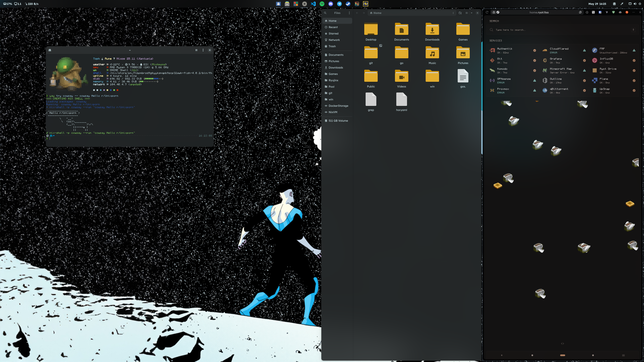Open DockerStorage mount in sidebar
644x362 pixels.
pyautogui.click(x=337, y=106)
